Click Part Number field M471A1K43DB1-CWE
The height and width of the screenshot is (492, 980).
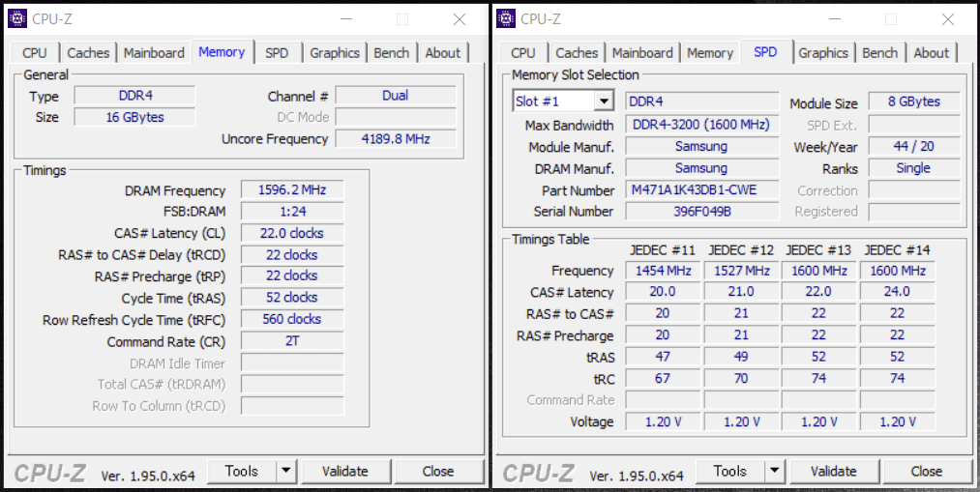702,190
